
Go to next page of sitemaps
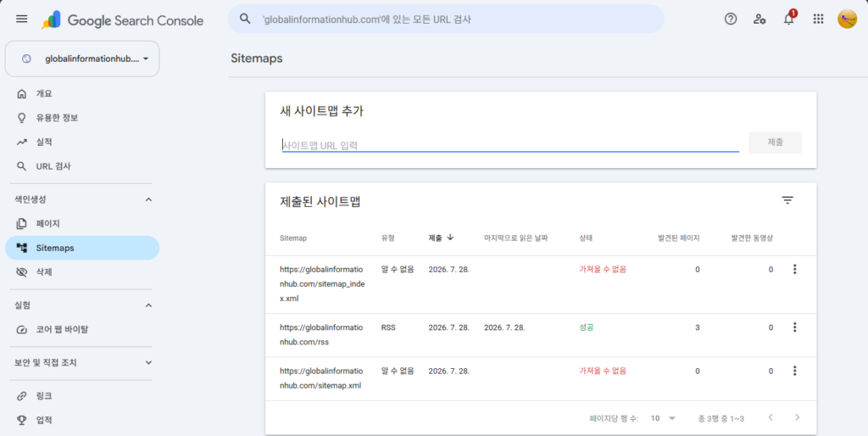[x=797, y=417]
